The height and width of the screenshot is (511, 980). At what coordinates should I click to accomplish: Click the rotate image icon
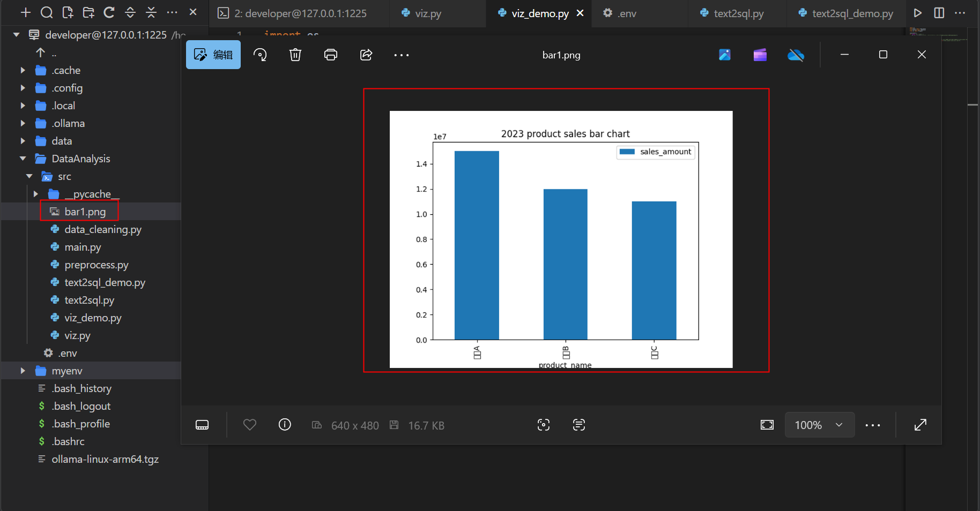point(260,55)
